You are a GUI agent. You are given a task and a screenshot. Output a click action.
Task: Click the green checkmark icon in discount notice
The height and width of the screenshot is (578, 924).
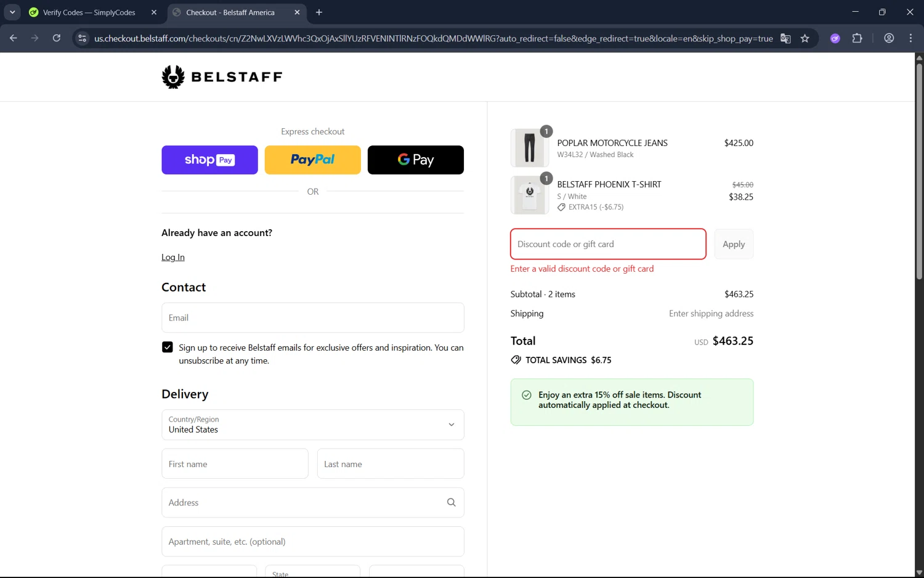pos(527,395)
